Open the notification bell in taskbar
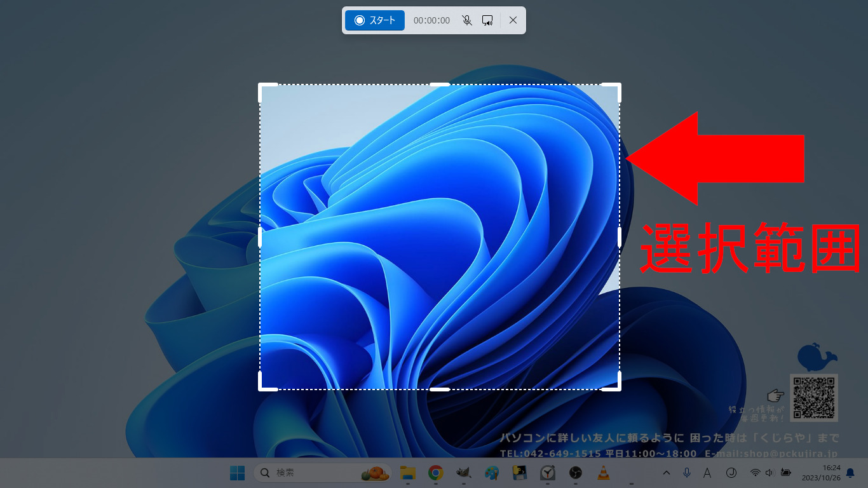Image resolution: width=868 pixels, height=488 pixels. click(850, 473)
